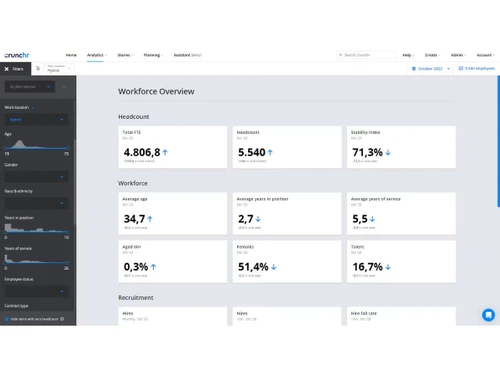The height and width of the screenshot is (375, 500).
Task: Open the Stories menu
Action: tap(125, 55)
